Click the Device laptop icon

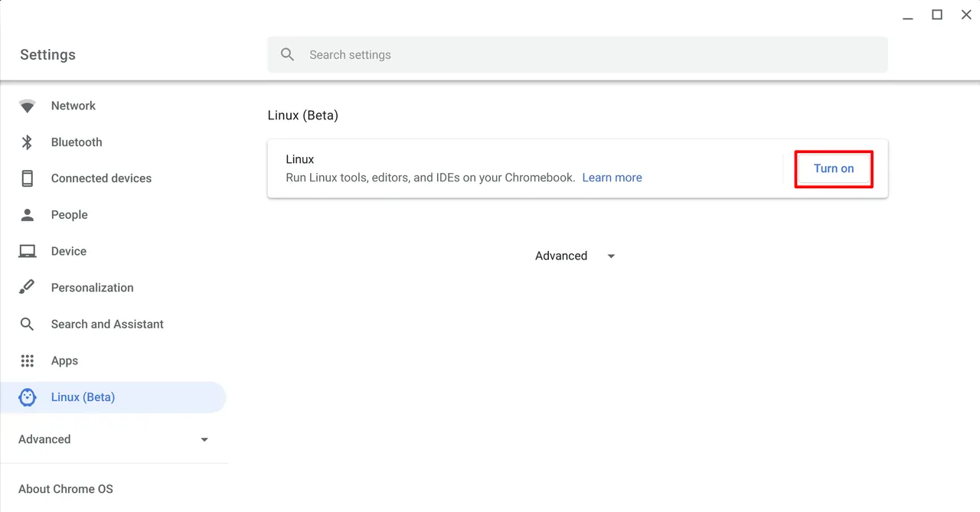point(28,251)
